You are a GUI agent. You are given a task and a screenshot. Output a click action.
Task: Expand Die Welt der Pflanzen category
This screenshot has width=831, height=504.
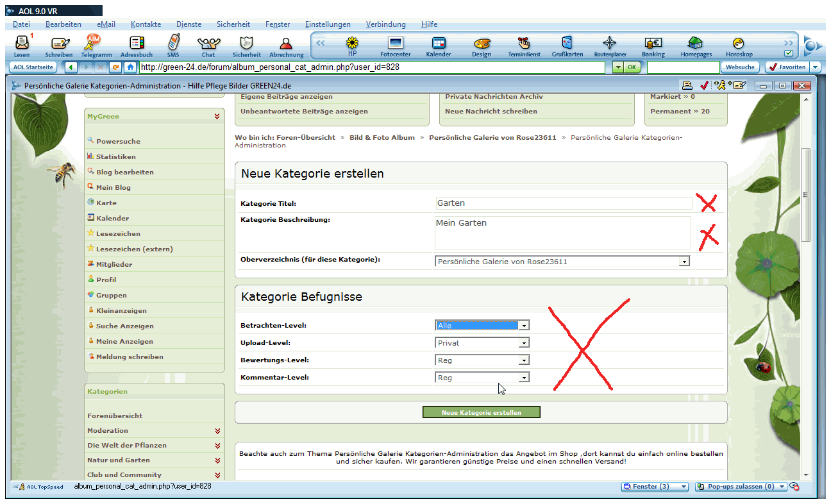point(217,446)
